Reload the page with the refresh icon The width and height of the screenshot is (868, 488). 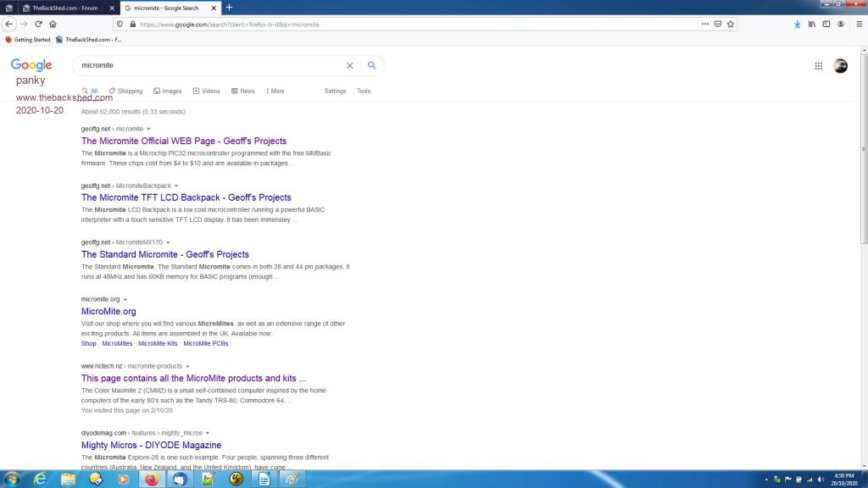tap(38, 24)
